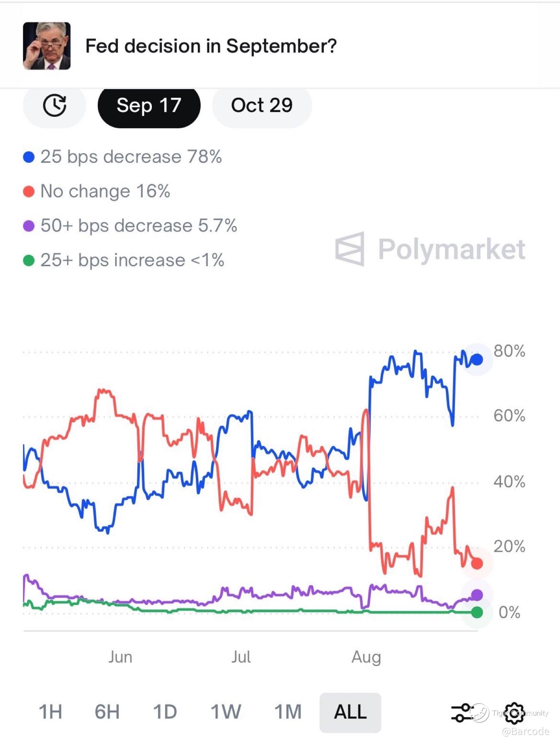Set chart range to 1H
Viewport: 560px width, 744px height.
(50, 712)
